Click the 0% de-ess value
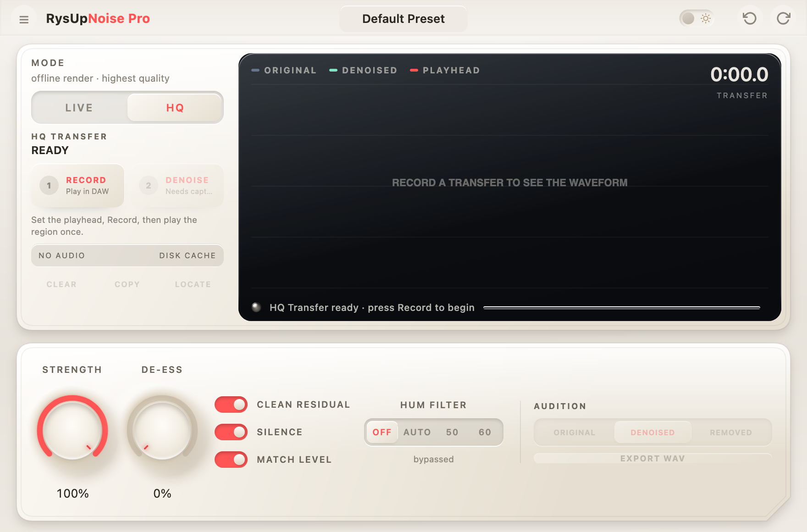 162,493
